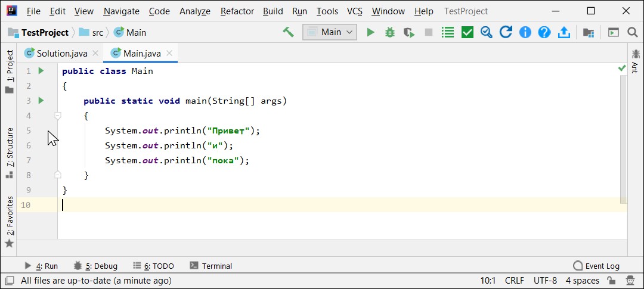Viewport: 644px width, 289px height.
Task: Click the IntelliJ logo in title bar
Action: pyautogui.click(x=12, y=11)
